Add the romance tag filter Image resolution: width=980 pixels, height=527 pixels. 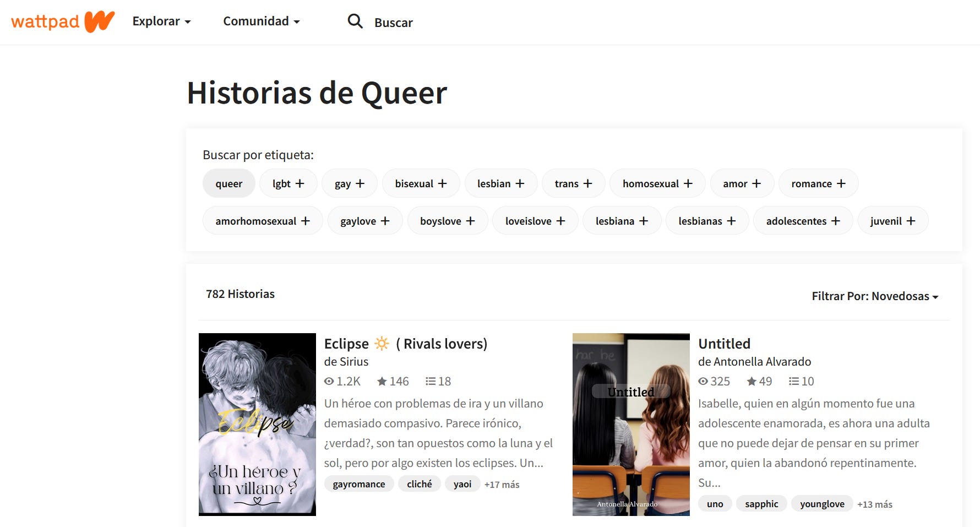coord(818,183)
